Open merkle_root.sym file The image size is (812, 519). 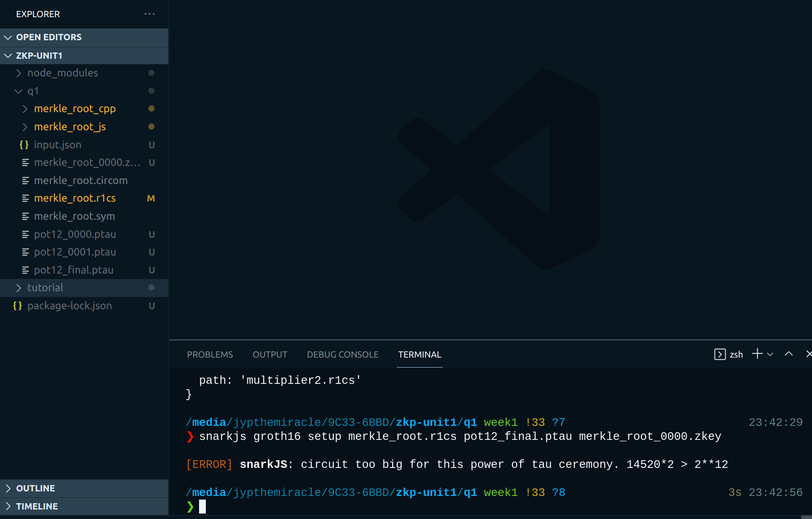[x=84, y=216]
